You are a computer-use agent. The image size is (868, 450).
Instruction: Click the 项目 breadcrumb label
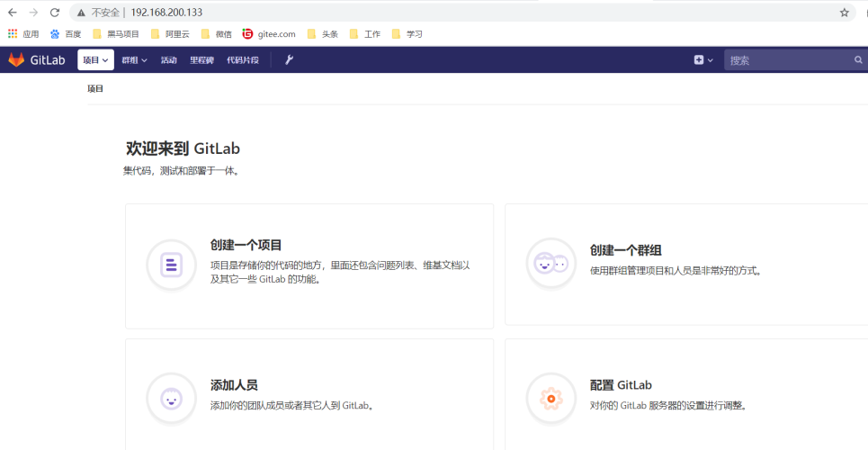point(95,88)
